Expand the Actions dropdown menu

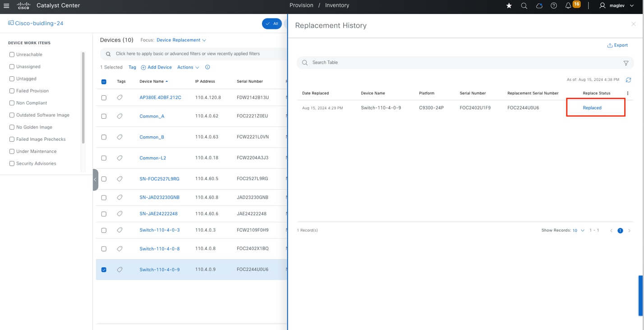pos(188,67)
